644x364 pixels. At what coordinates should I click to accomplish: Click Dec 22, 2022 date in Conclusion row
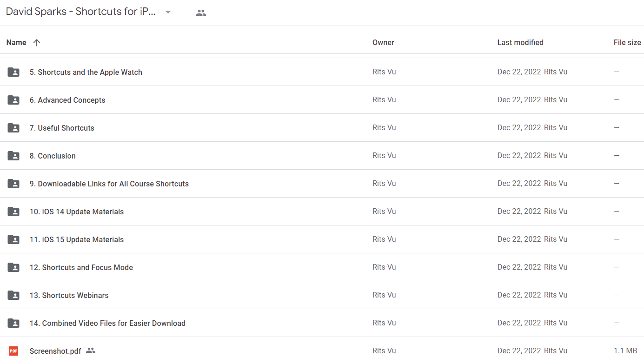click(x=519, y=155)
